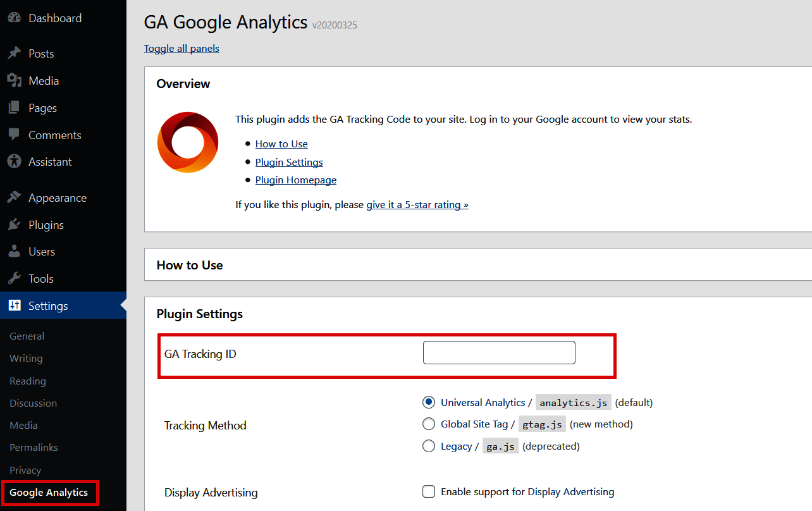Click the Plugins plug icon
Screen dimensions: 812x511
(14, 225)
